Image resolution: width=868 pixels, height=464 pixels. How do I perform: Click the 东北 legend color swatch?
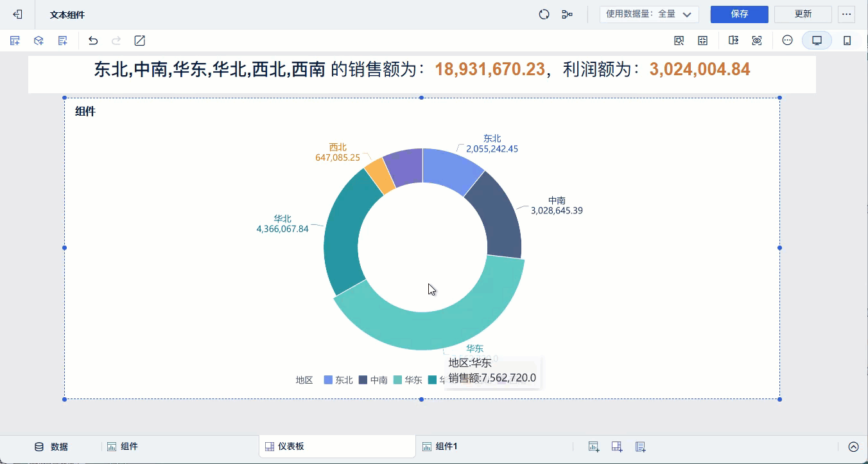[x=328, y=380]
